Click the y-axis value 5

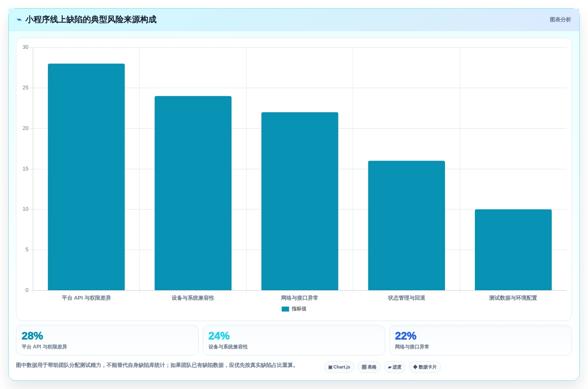coord(27,250)
